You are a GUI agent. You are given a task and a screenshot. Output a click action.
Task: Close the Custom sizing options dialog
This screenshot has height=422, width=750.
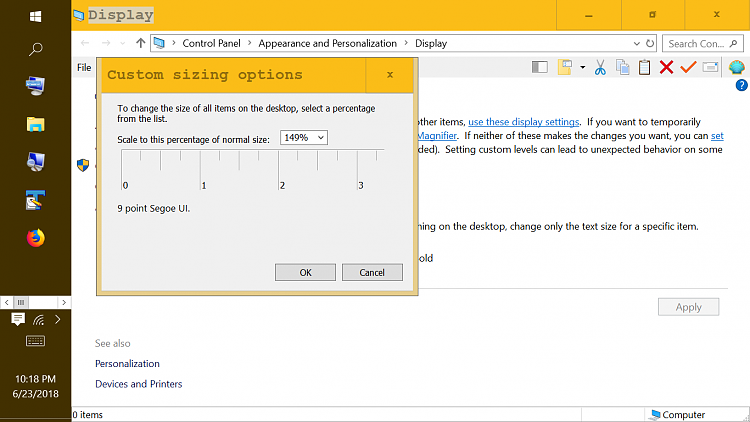pyautogui.click(x=390, y=75)
